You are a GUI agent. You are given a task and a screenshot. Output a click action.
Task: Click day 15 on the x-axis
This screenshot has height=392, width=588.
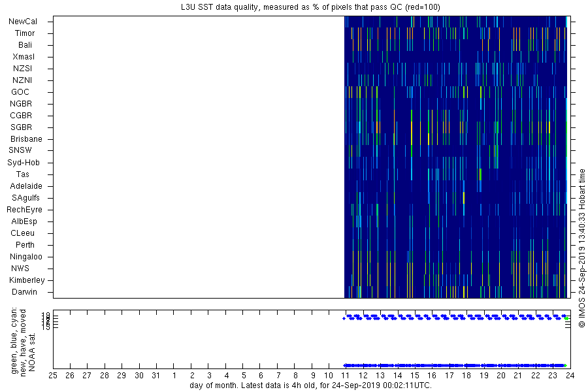[x=414, y=376]
